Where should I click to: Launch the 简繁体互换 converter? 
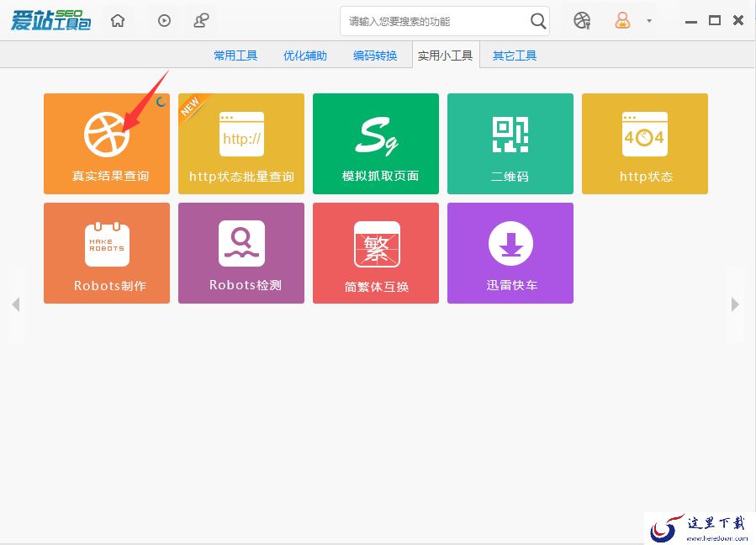(376, 253)
